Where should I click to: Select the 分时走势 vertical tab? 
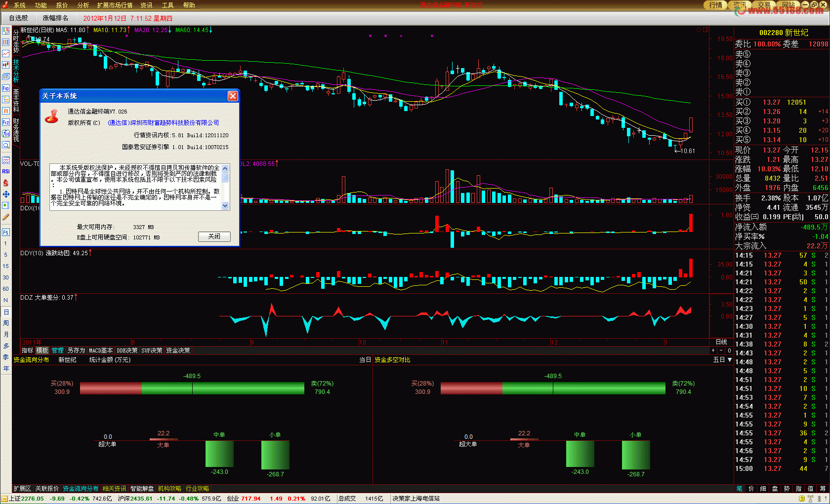tap(16, 40)
